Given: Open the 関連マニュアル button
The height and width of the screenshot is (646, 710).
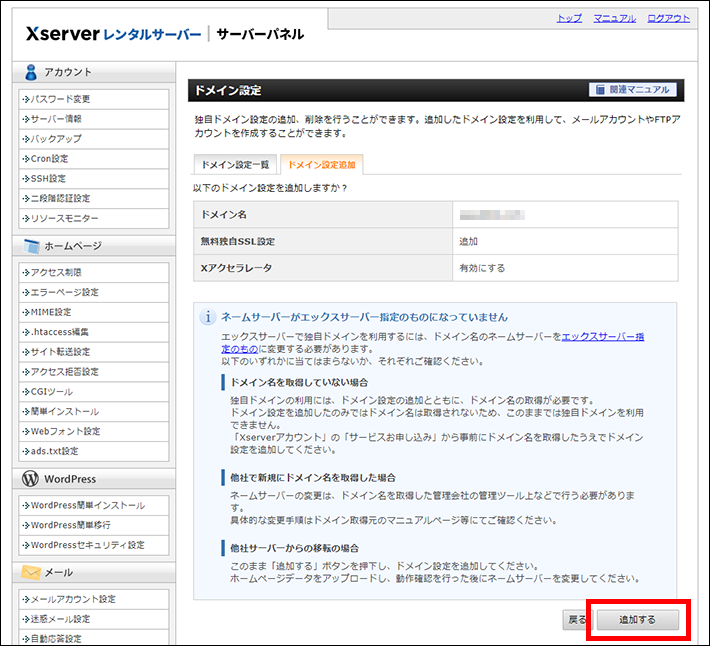Looking at the screenshot, I should tap(633, 90).
